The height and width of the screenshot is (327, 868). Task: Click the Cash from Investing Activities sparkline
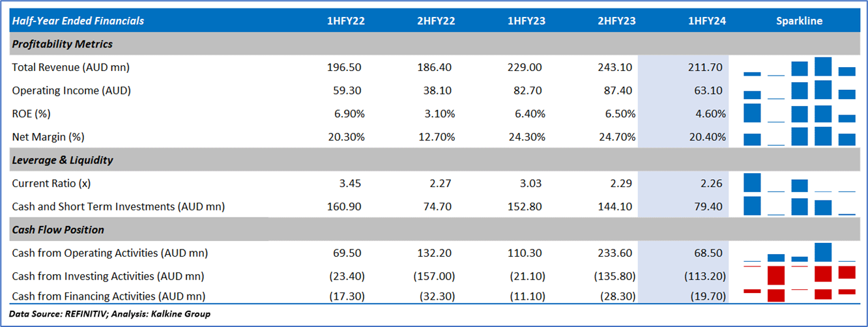coord(799,274)
